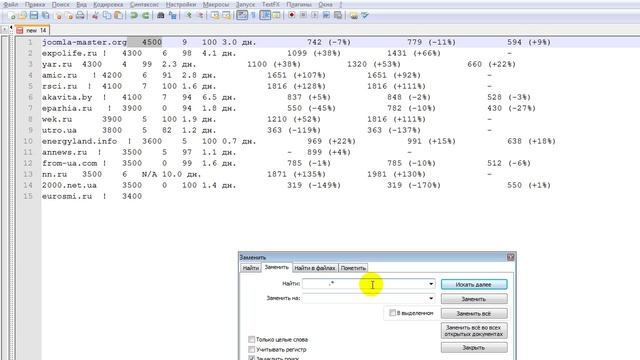
Task: Open the Настройки menu
Action: (x=181, y=4)
